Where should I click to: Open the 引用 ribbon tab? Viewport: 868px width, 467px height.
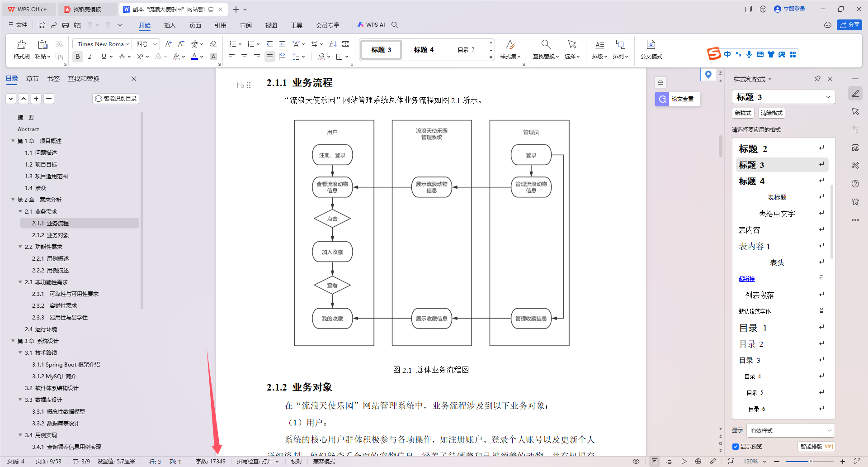coord(220,25)
